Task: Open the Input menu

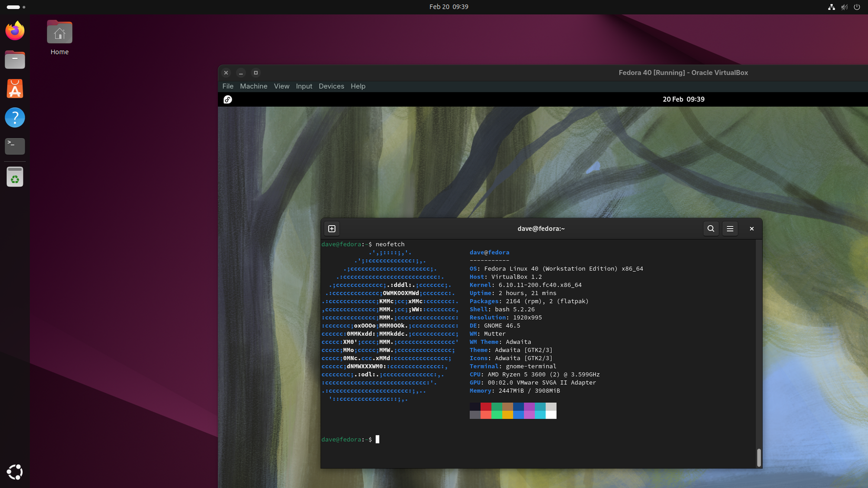Action: pyautogui.click(x=304, y=86)
